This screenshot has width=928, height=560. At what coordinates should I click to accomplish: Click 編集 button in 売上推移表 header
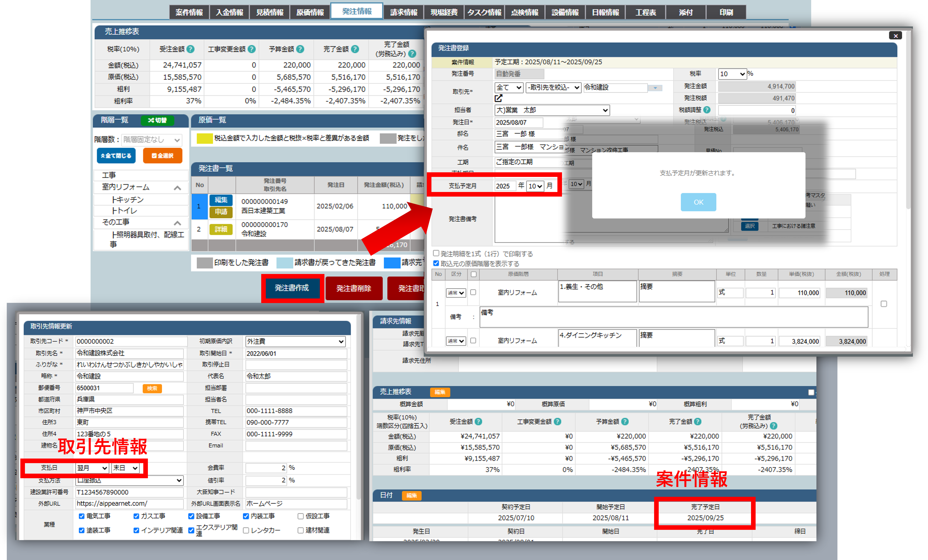point(440,392)
